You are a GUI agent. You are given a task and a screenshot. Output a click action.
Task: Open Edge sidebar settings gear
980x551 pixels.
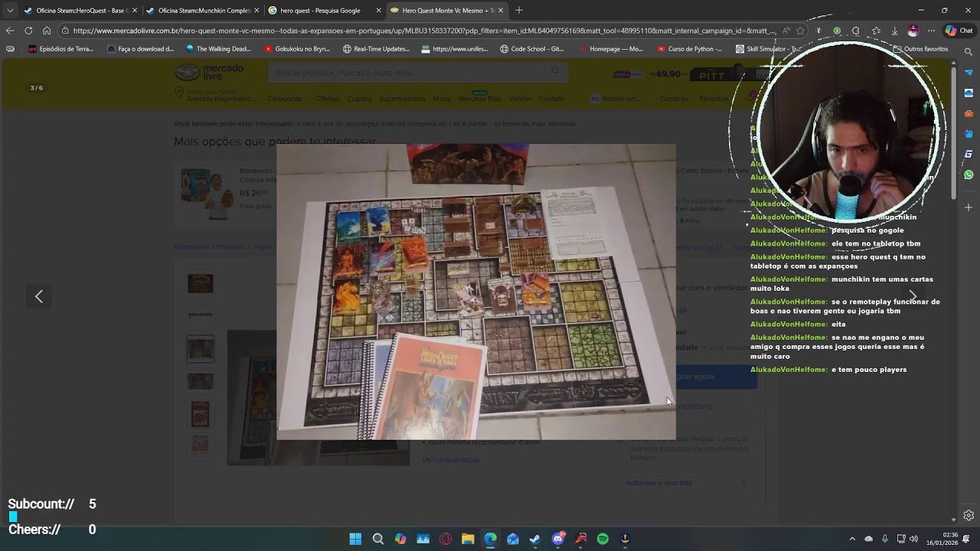[969, 515]
